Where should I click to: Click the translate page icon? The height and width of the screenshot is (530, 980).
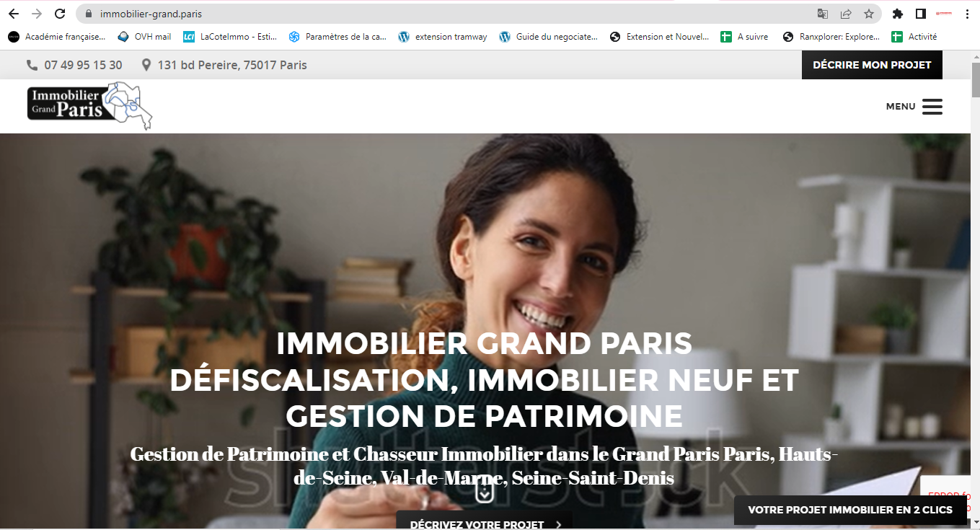[823, 14]
